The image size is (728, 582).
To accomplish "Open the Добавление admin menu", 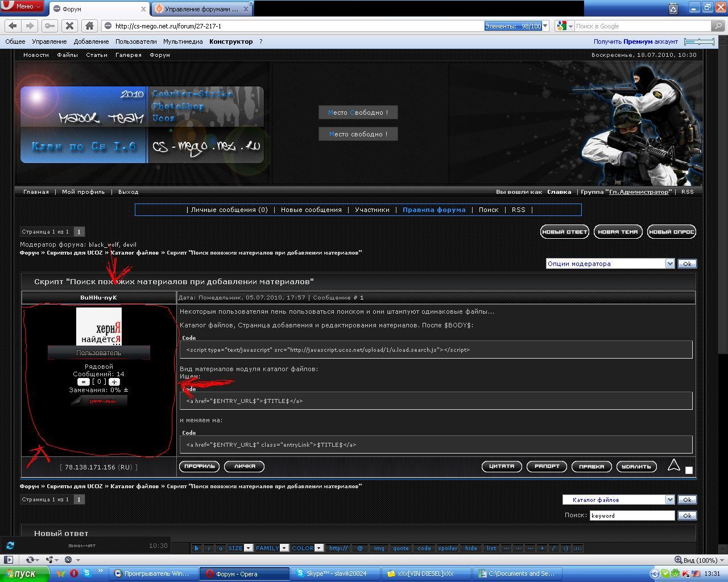I will [x=91, y=41].
